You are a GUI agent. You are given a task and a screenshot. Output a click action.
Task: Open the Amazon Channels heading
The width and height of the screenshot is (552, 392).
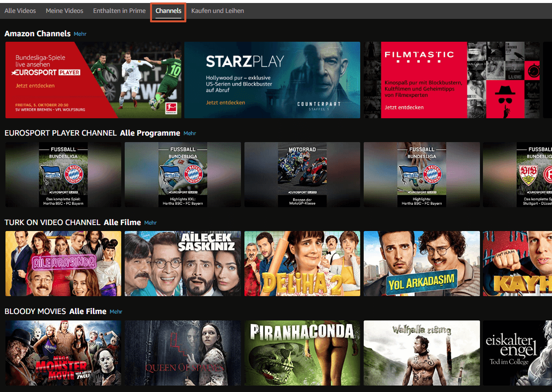[37, 34]
